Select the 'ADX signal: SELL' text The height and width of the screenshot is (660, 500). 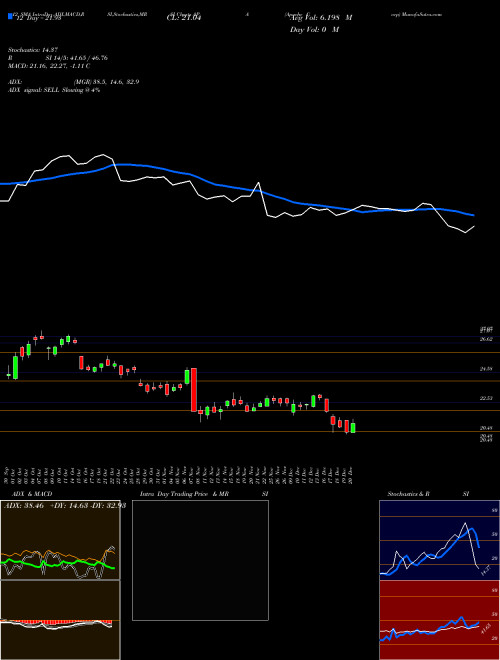(34, 90)
